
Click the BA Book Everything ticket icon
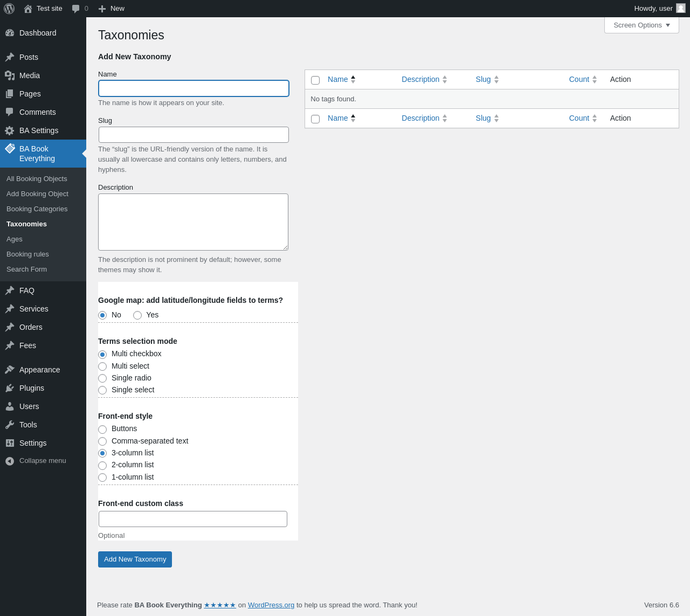click(x=10, y=149)
